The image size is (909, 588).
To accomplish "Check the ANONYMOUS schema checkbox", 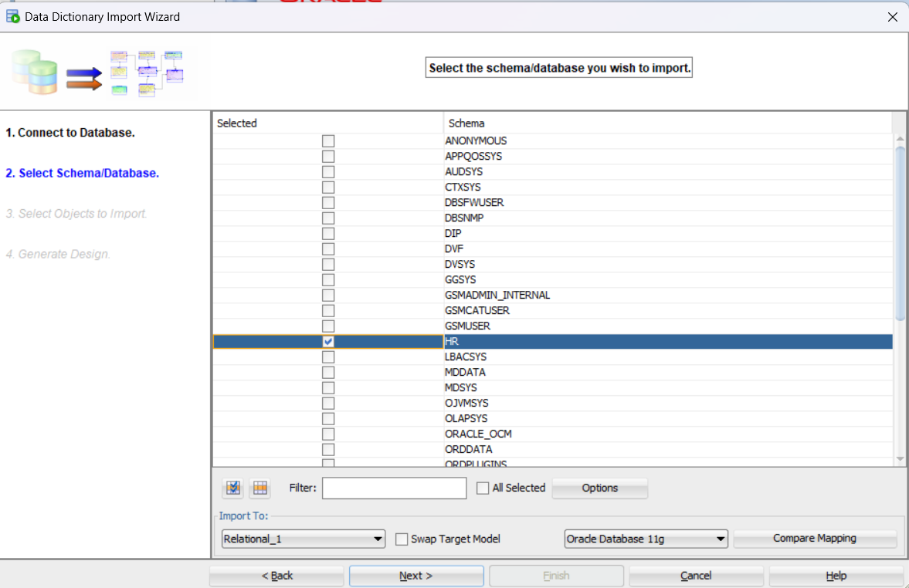I will (x=328, y=141).
